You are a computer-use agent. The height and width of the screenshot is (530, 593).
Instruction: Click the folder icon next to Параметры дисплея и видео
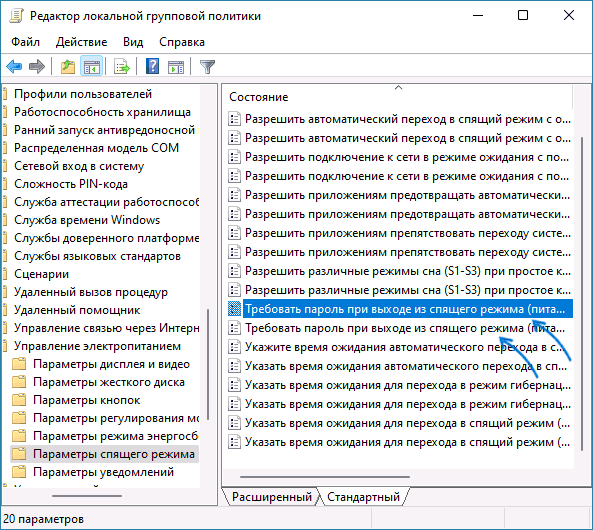coord(19,364)
